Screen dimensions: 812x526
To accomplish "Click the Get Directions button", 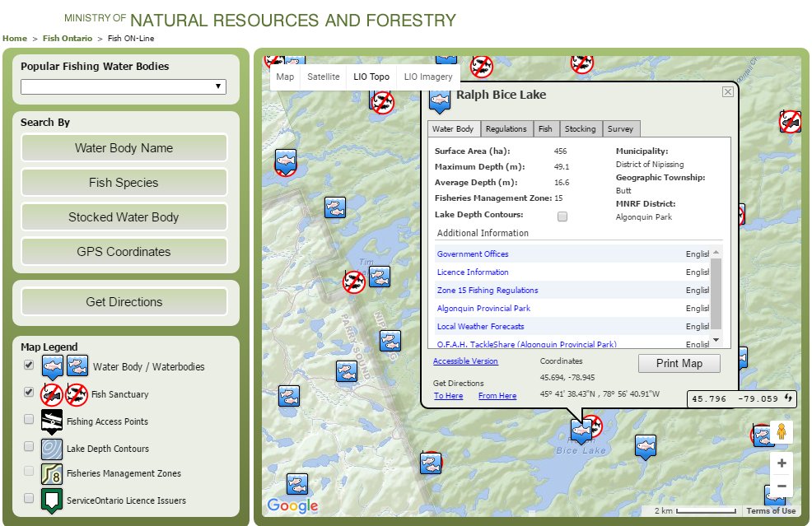I will pyautogui.click(x=124, y=302).
